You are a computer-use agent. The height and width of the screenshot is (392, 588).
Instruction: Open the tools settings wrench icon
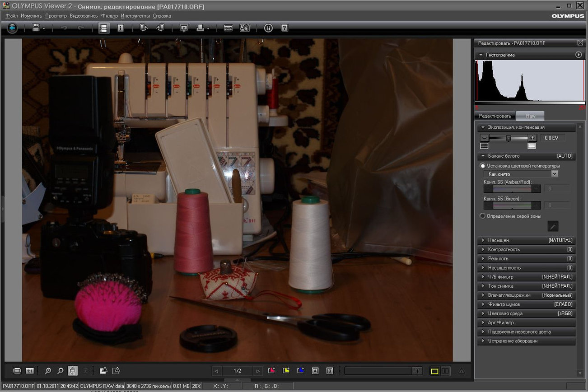268,28
